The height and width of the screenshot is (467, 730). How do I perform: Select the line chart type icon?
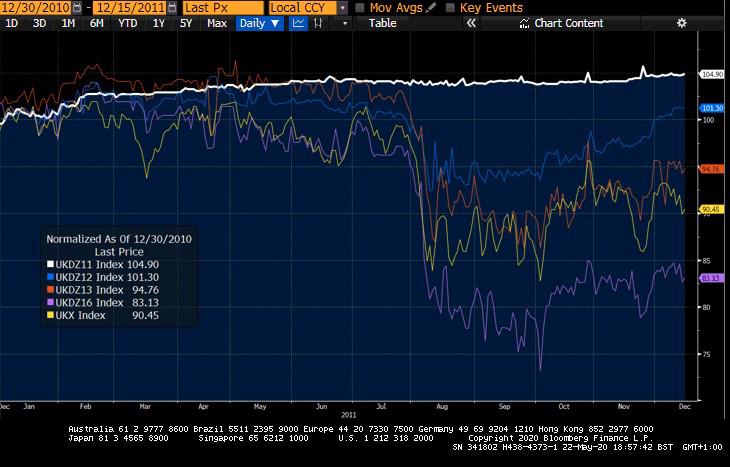(x=299, y=23)
